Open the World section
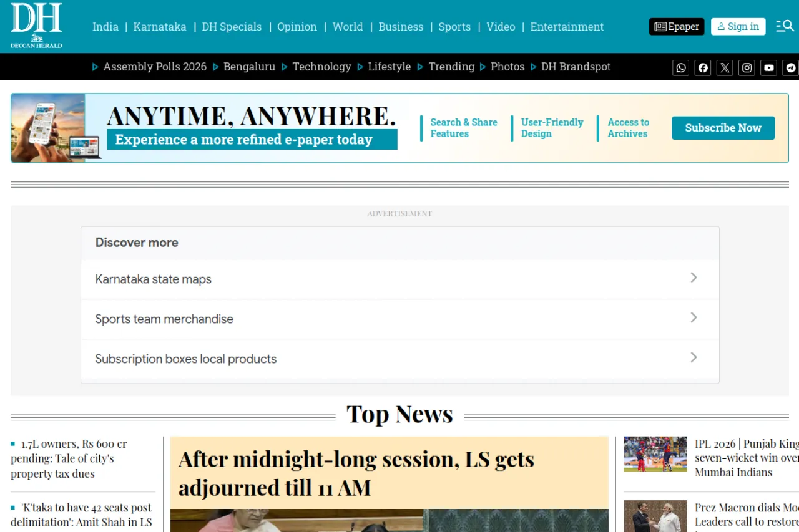Viewport: 799px width, 532px height. [348, 27]
